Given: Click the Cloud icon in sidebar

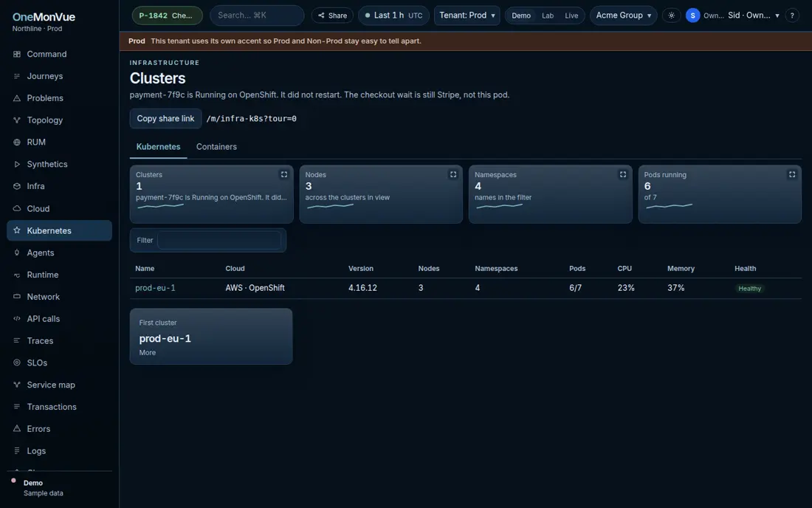Looking at the screenshot, I should [x=16, y=209].
